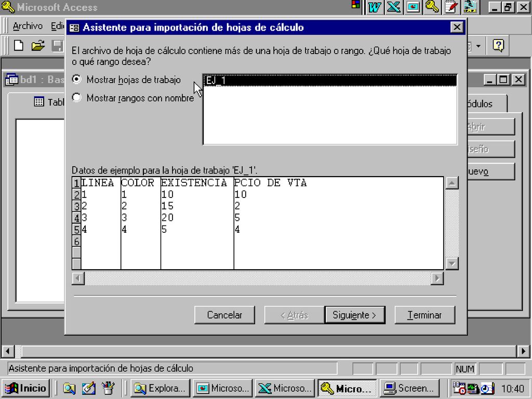
Task: Click the Open database folder icon
Action: click(38, 46)
